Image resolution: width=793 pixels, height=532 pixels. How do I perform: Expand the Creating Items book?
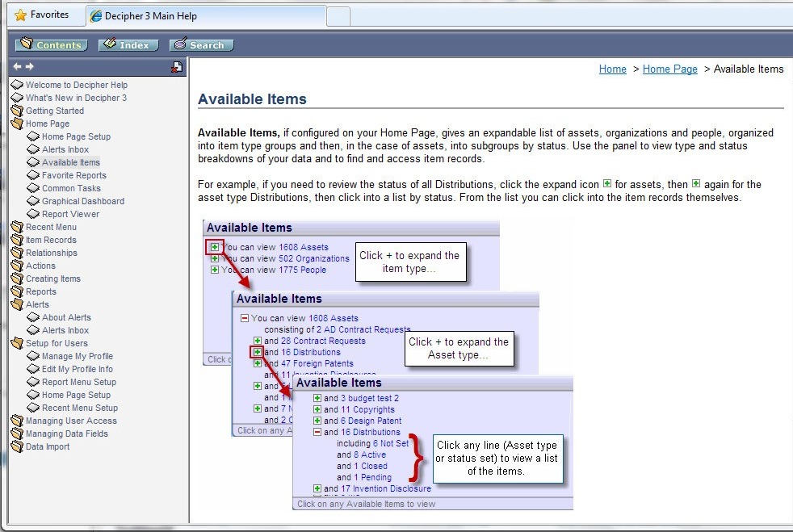pos(17,279)
